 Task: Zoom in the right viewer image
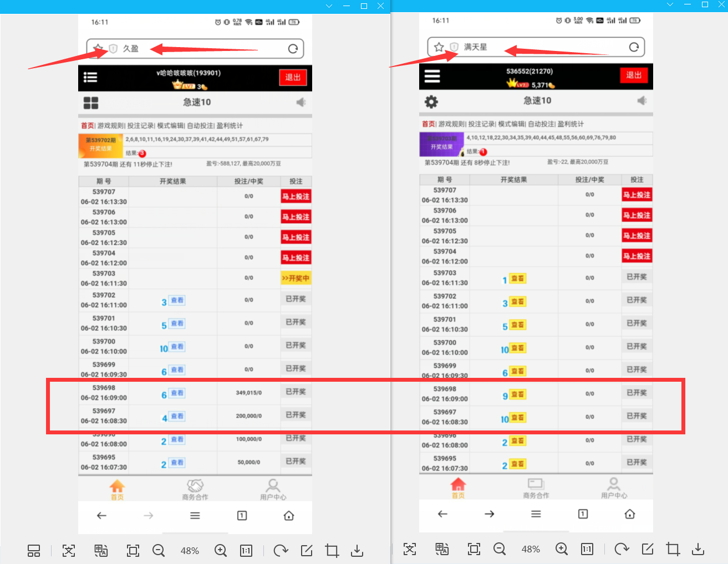pyautogui.click(x=562, y=549)
